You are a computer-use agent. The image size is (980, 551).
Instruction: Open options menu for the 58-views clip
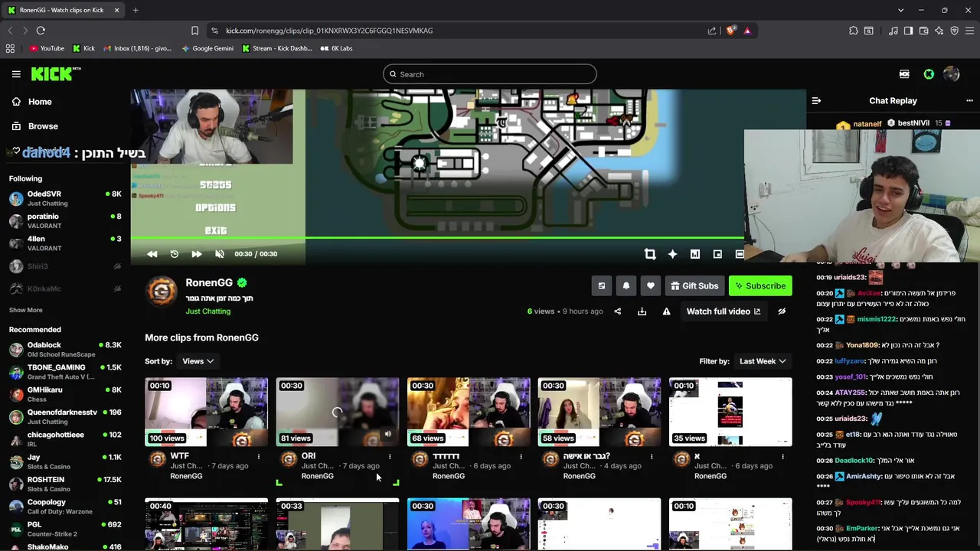point(651,457)
